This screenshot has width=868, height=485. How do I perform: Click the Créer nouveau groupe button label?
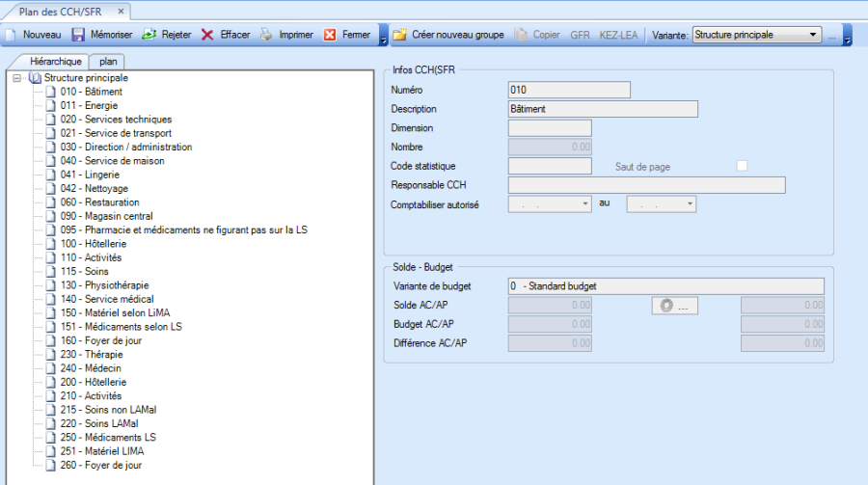point(458,35)
